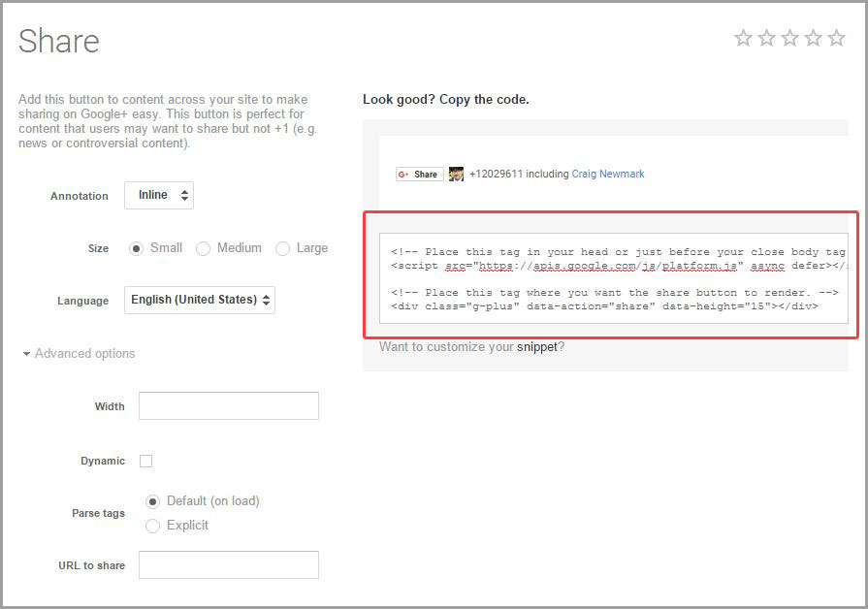
Task: Rate with the fifth star
Action: (836, 38)
